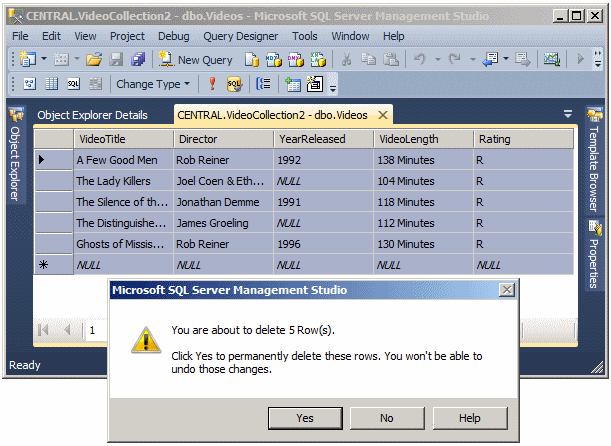Click Help in the delete dialog

[x=470, y=418]
